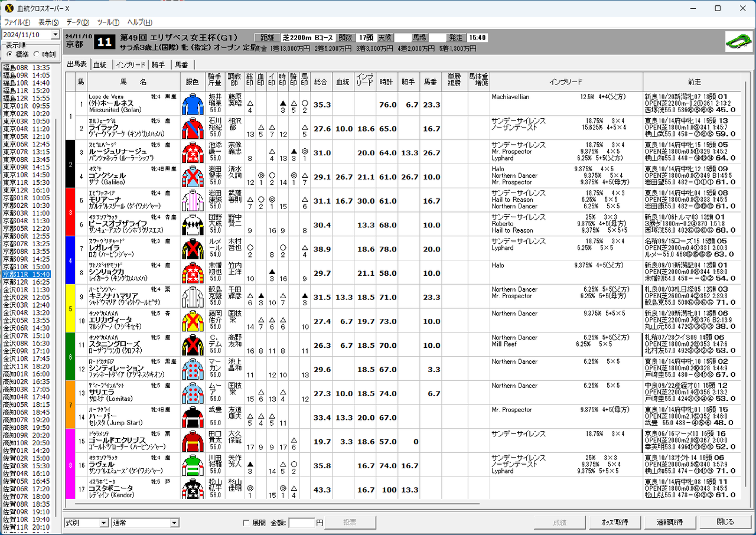Click the 単勝複勝 column header
Image resolution: width=756 pixels, height=535 pixels.
point(454,82)
